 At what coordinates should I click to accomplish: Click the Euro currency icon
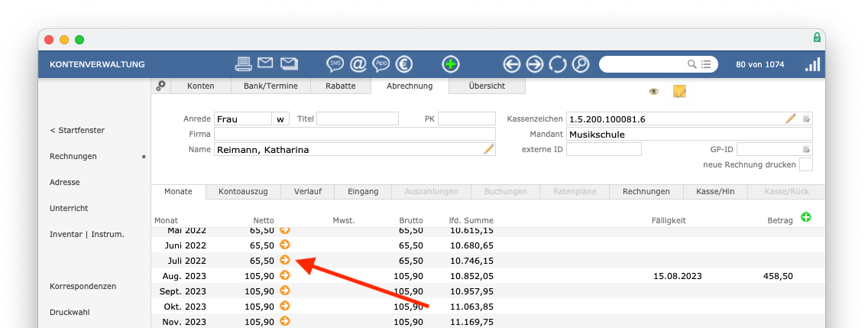coord(404,64)
